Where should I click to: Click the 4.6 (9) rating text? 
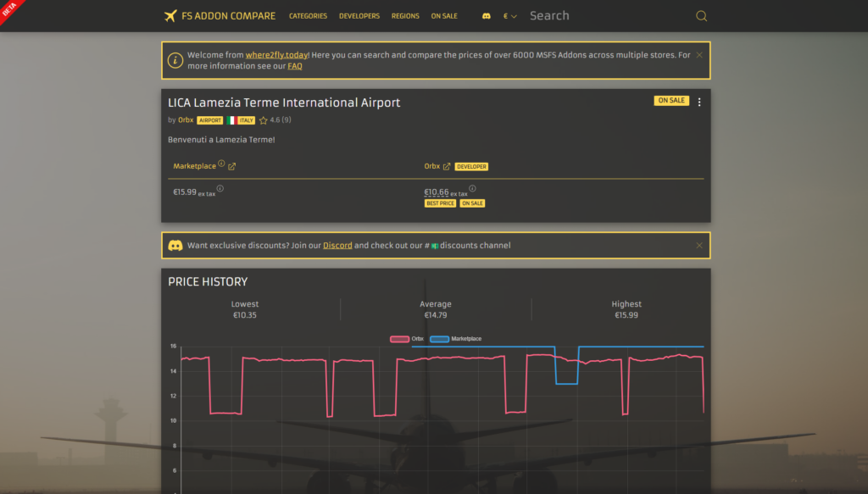point(280,120)
